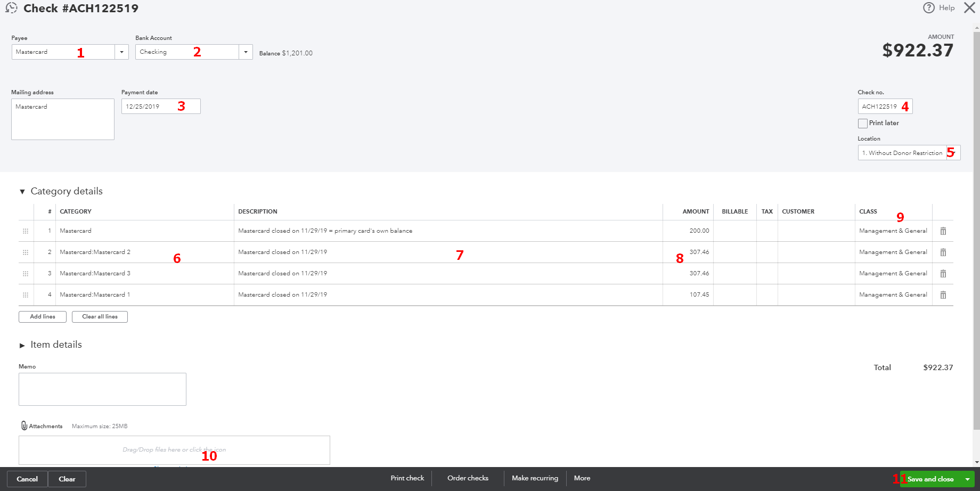
Task: Click the Attachments paperclip icon
Action: pos(24,425)
